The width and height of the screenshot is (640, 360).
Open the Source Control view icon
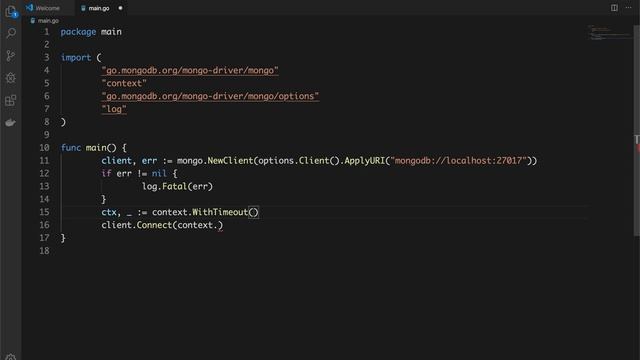pos(11,56)
